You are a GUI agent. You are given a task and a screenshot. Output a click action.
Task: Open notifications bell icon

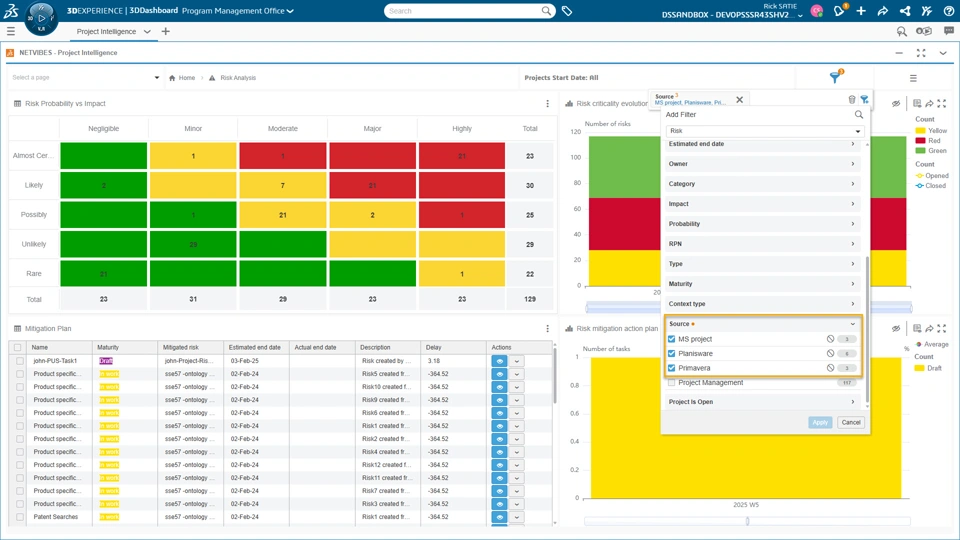(x=839, y=10)
